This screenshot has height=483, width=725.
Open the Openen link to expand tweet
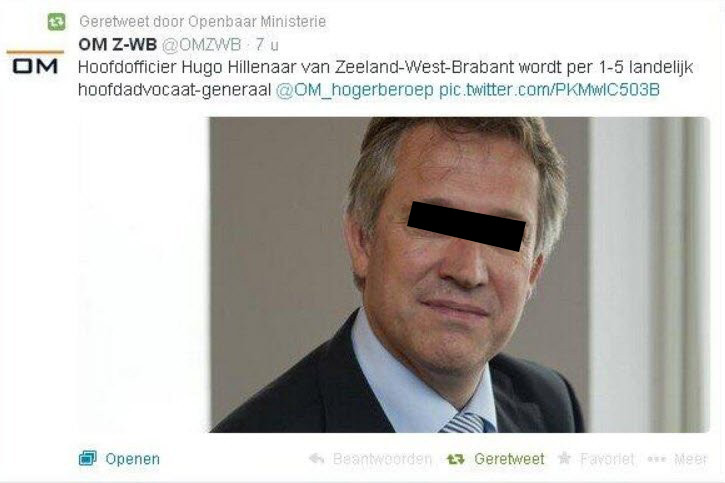tap(132, 459)
